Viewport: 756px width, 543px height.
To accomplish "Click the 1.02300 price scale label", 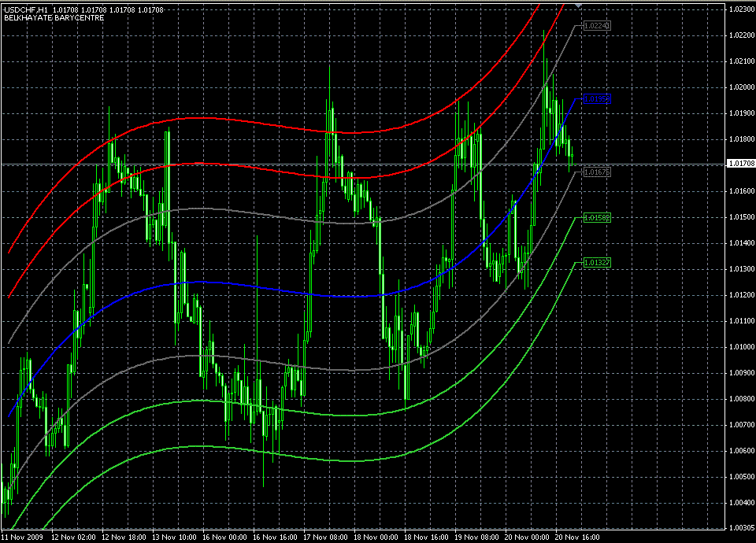I will pyautogui.click(x=742, y=9).
